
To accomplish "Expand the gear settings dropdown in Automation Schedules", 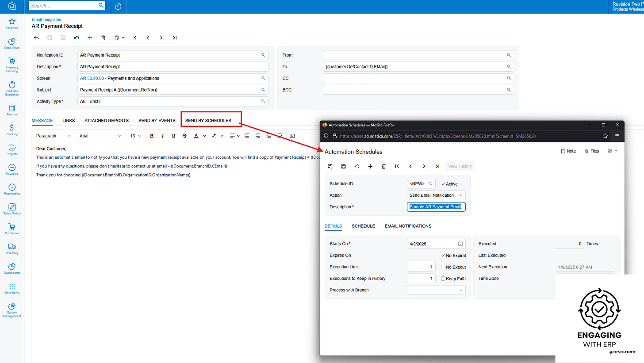I will (613, 151).
